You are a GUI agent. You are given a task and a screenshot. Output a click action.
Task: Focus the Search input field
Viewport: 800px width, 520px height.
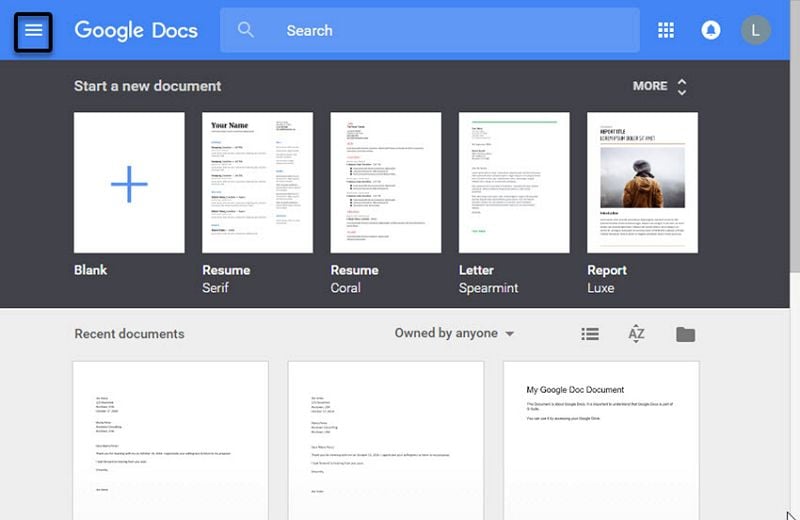click(x=430, y=30)
